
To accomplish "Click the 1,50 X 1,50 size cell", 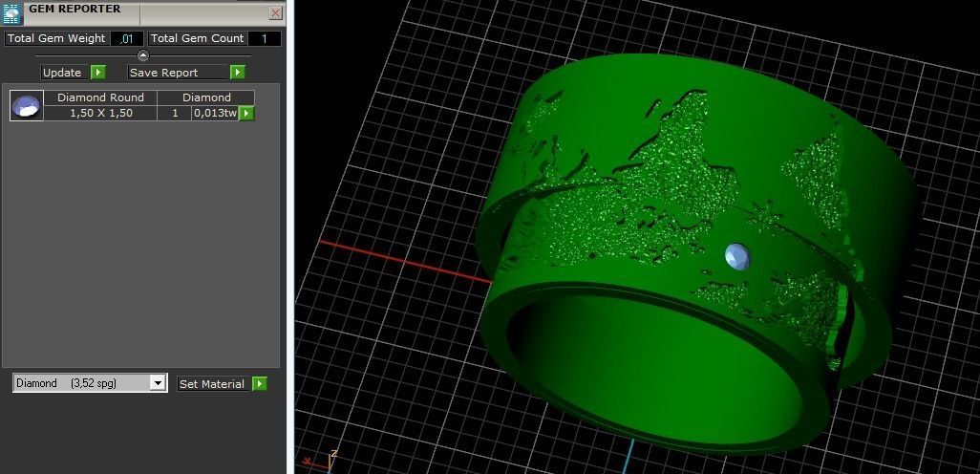I will click(100, 113).
